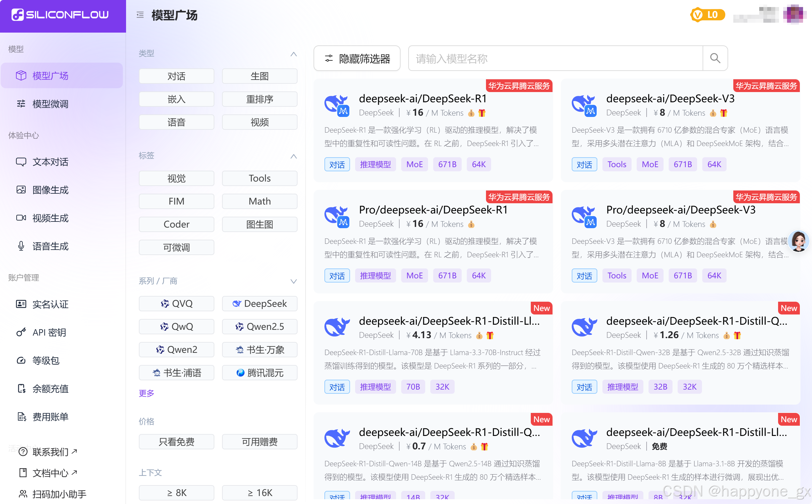Screen dimensions: 812x504
Task: Collapse sidebar with the menu fold icon
Action: [x=140, y=15]
